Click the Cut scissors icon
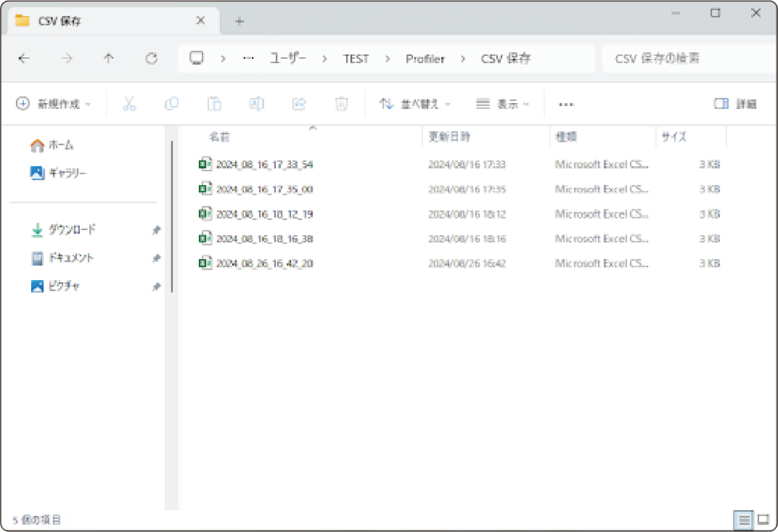Image resolution: width=778 pixels, height=532 pixels. pyautogui.click(x=129, y=104)
